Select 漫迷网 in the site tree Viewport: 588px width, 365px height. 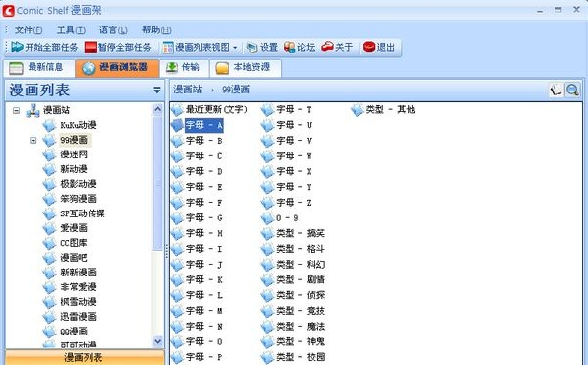[x=74, y=154]
